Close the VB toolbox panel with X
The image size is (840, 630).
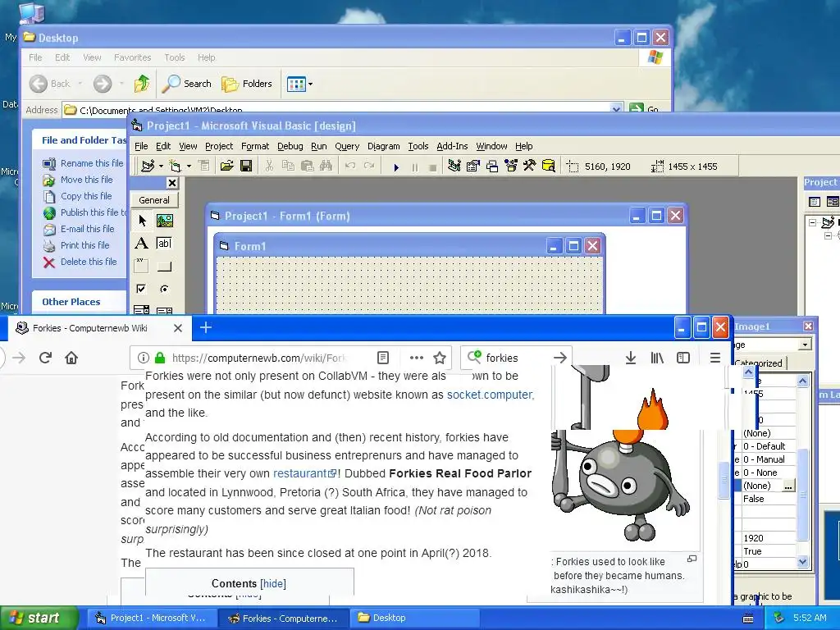(x=172, y=183)
